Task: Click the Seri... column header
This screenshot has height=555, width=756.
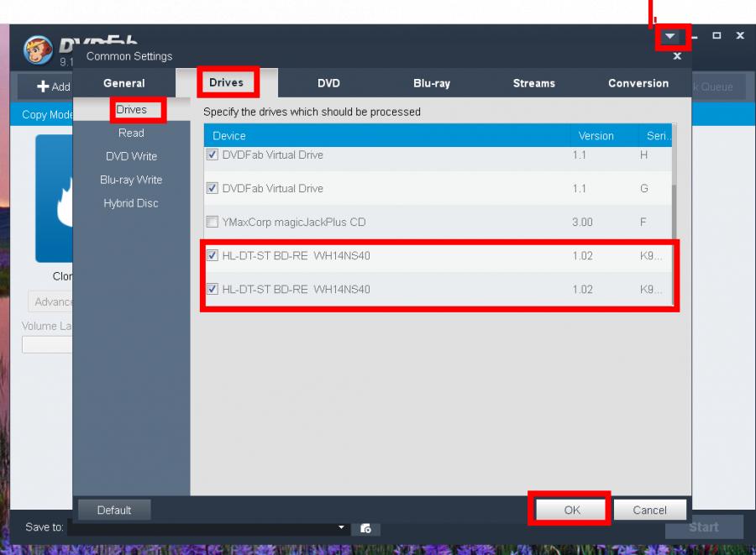Action: [656, 136]
